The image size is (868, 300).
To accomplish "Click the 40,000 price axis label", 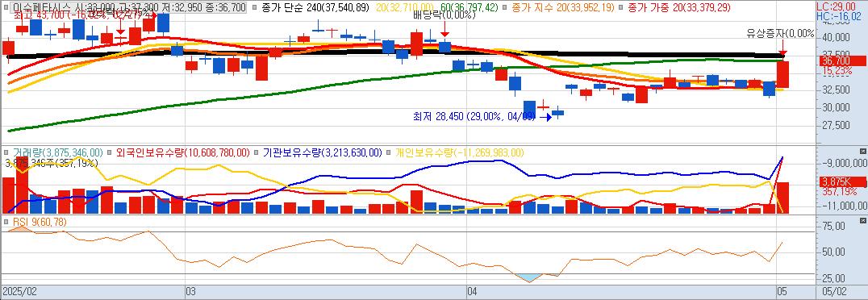I will point(836,38).
